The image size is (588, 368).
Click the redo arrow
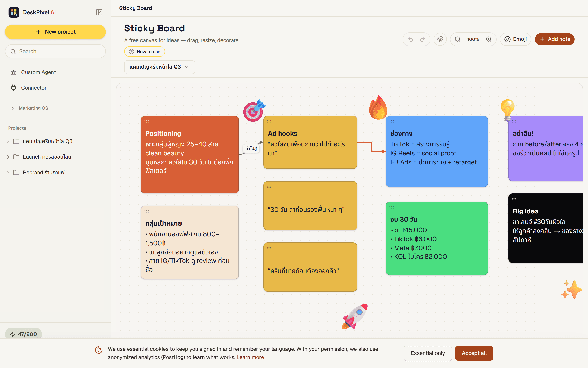423,39
